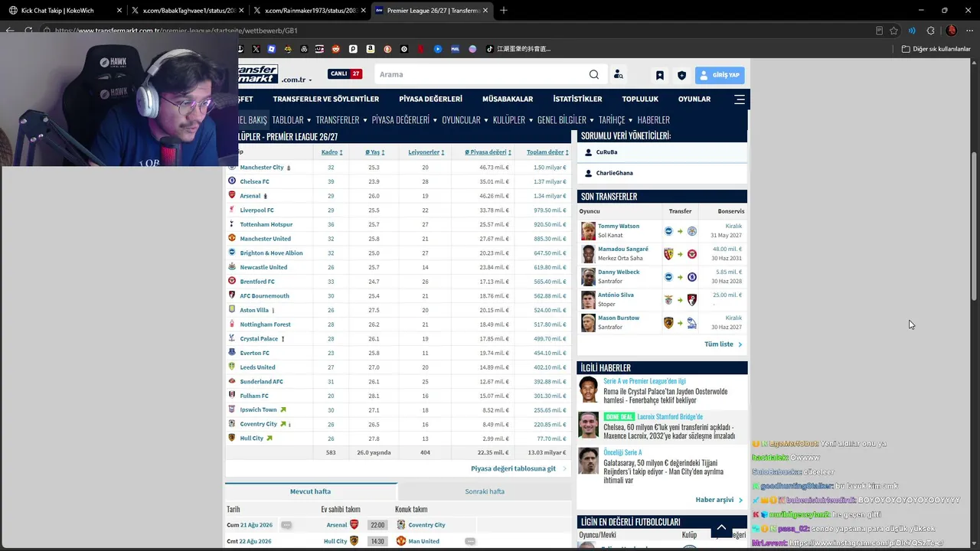Click the Liverpool FC crest in the clubs table
Image resolution: width=980 pixels, height=551 pixels.
232,210
